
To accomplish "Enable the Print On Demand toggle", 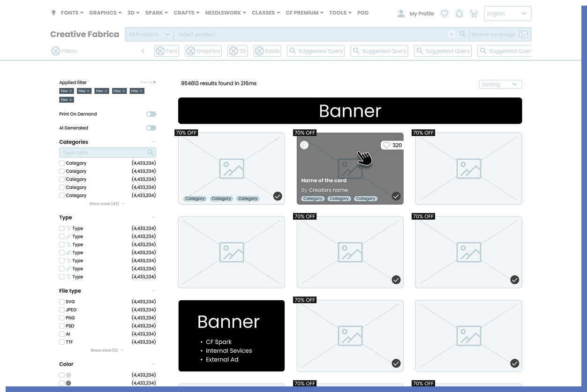I will coord(151,114).
